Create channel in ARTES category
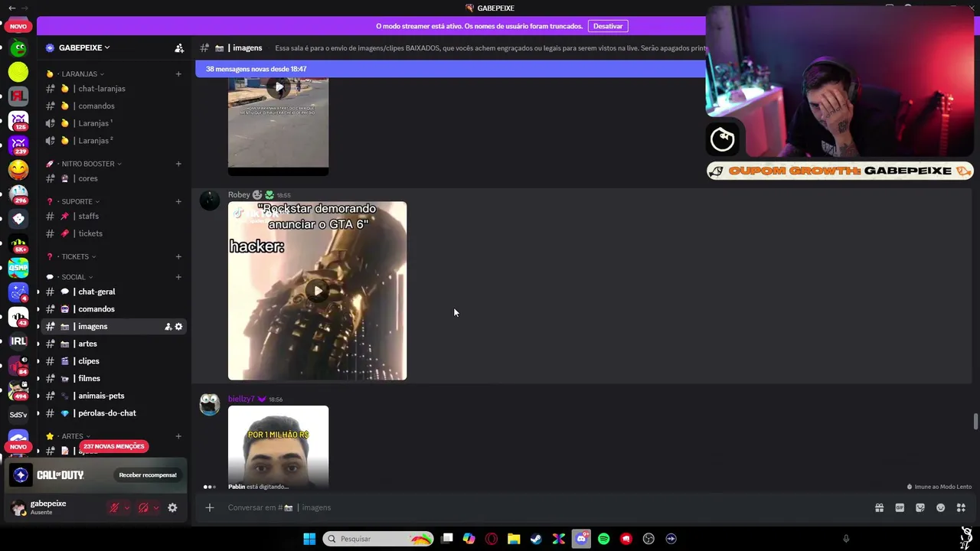 [178, 436]
